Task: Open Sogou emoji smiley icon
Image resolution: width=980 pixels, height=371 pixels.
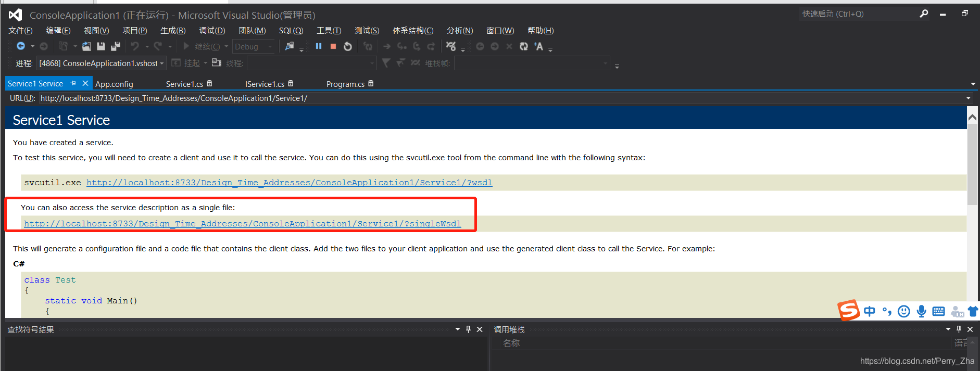Action: (x=904, y=311)
